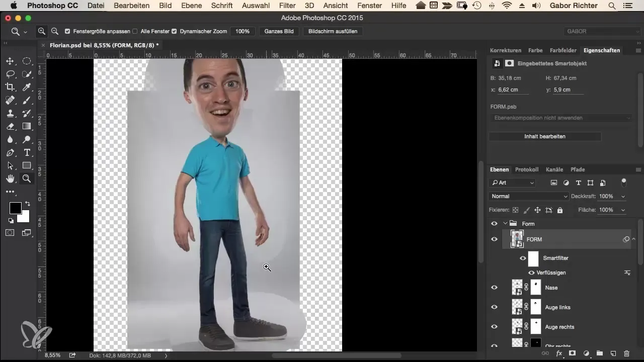This screenshot has width=644, height=362.
Task: Select the History Brush tool
Action: (x=27, y=113)
